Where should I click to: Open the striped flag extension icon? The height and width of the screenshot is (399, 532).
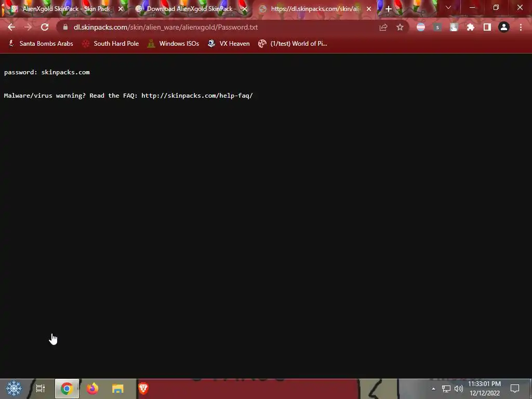(x=421, y=27)
